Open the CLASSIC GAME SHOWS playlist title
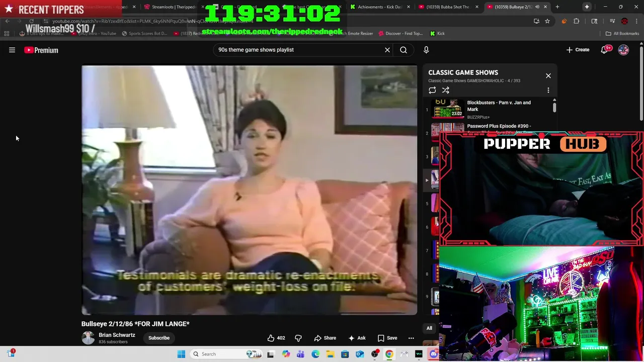 click(463, 72)
